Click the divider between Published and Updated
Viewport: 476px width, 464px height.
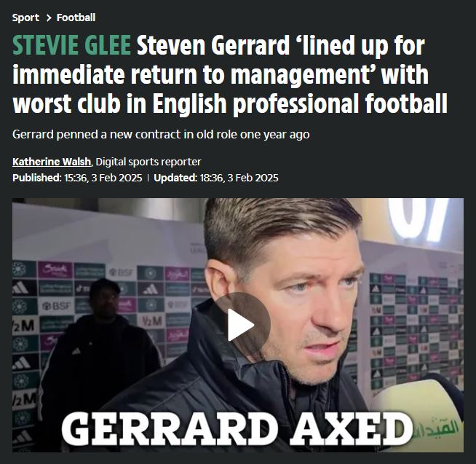148,178
